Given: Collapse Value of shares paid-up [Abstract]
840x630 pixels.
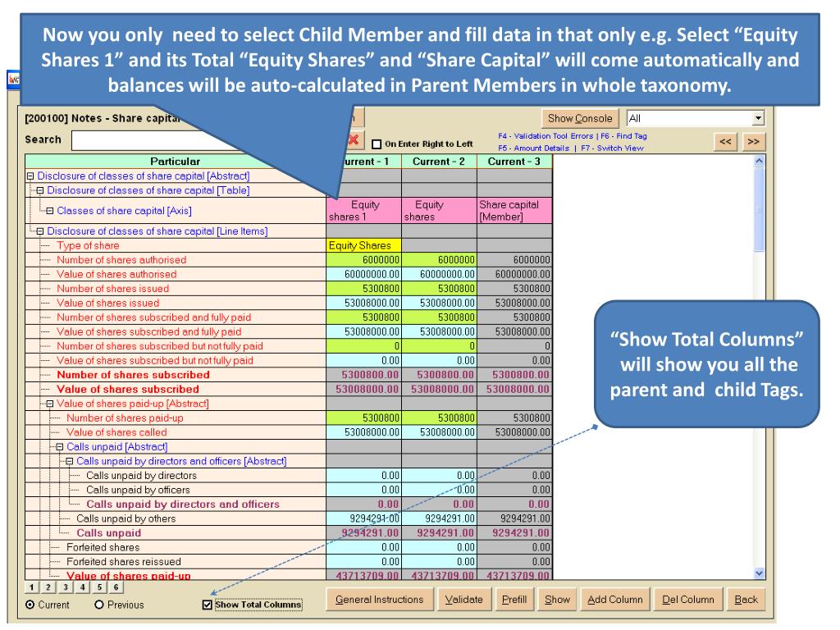Looking at the screenshot, I should point(50,404).
